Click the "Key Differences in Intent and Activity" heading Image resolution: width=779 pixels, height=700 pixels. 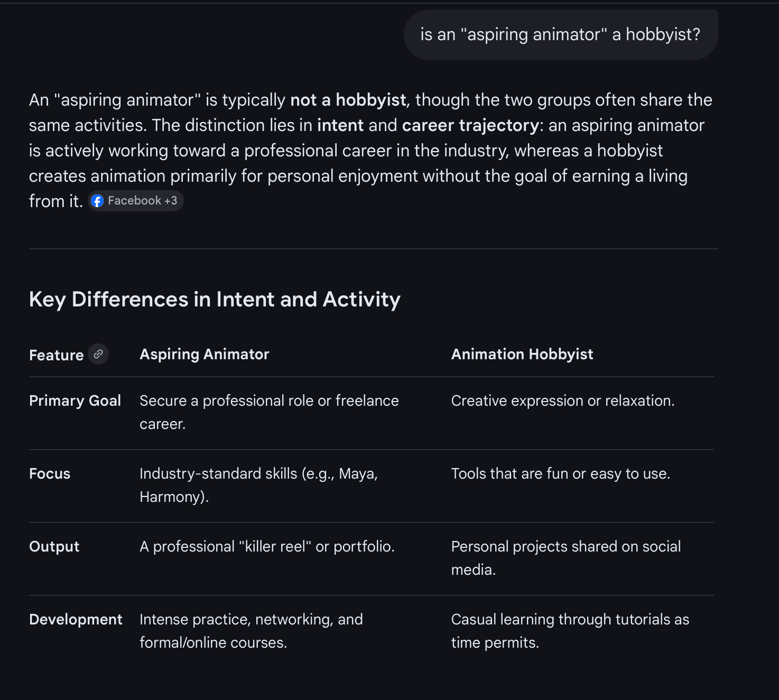[215, 300]
